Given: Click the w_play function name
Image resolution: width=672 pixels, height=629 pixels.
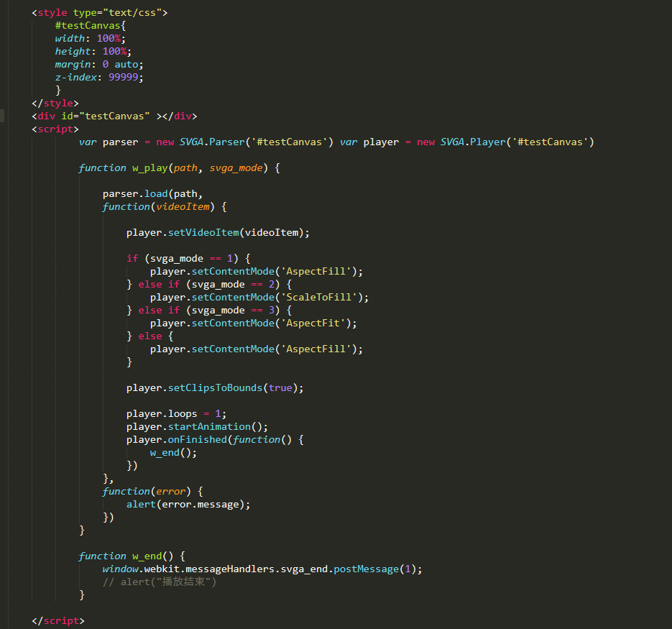Looking at the screenshot, I should pyautogui.click(x=149, y=167).
